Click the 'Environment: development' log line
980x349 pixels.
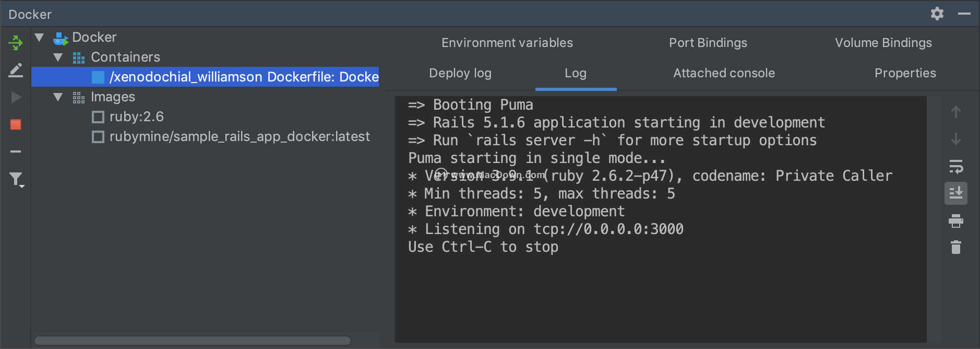517,211
